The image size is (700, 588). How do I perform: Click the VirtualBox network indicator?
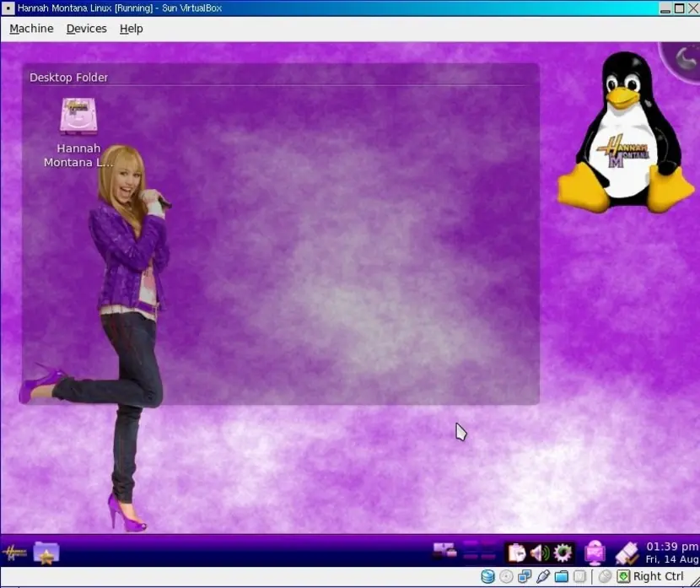(525, 576)
